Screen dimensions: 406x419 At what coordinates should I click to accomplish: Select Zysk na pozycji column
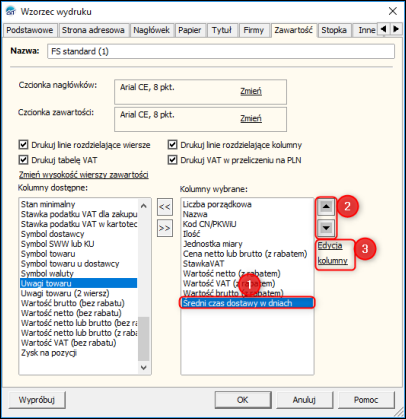pos(78,353)
